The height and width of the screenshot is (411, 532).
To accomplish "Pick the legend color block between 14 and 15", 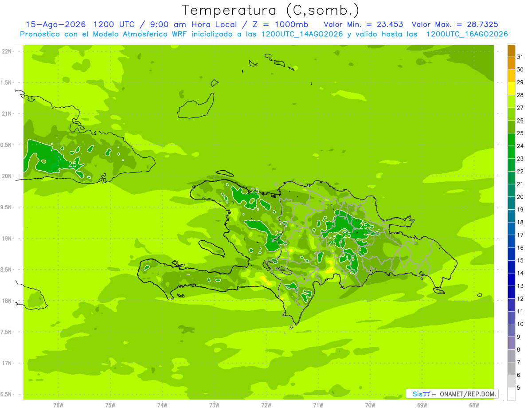I will coord(511,267).
